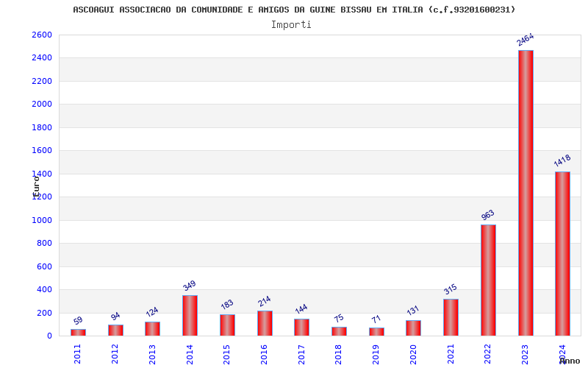The width and height of the screenshot is (588, 368).
Task: Click the y-axis tick label 2400
Action: 42,58
